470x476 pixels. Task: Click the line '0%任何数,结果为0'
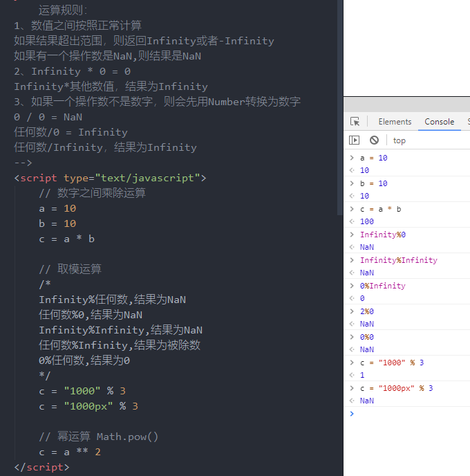(84, 360)
